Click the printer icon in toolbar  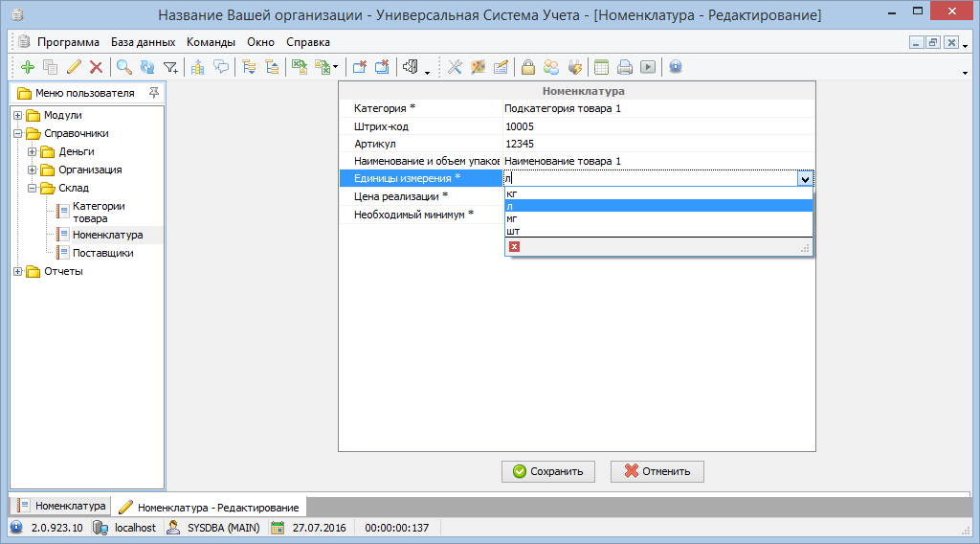tap(625, 67)
